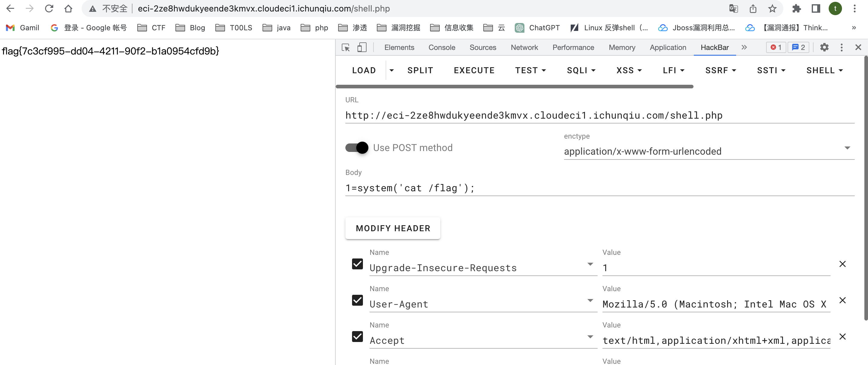Click the red error count badge
This screenshot has width=868, height=365.
(776, 48)
